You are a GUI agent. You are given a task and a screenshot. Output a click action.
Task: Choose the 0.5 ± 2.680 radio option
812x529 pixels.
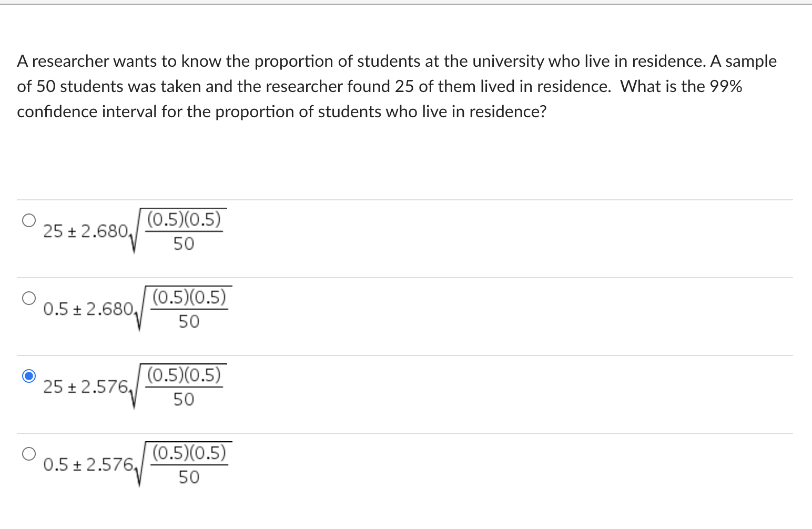[x=29, y=298]
